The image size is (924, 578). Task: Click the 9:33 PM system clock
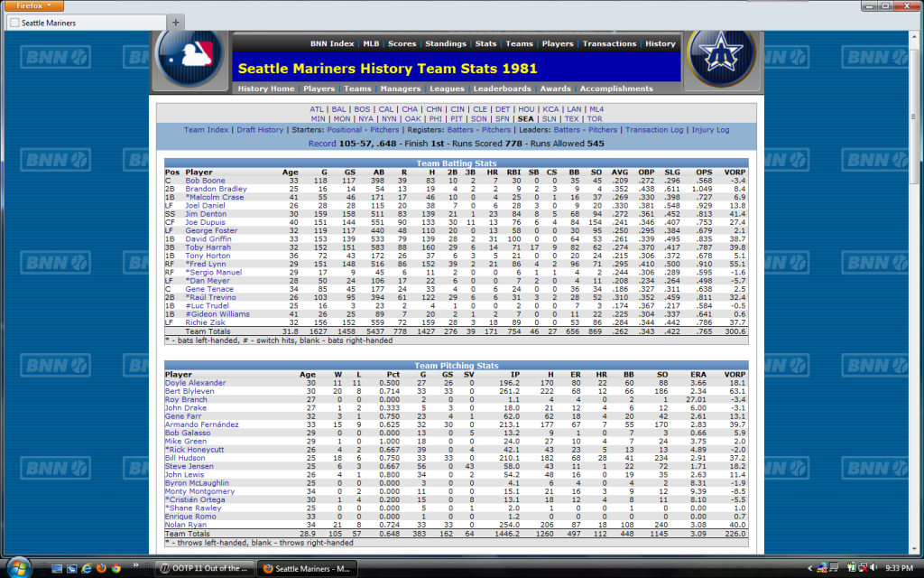click(x=900, y=568)
